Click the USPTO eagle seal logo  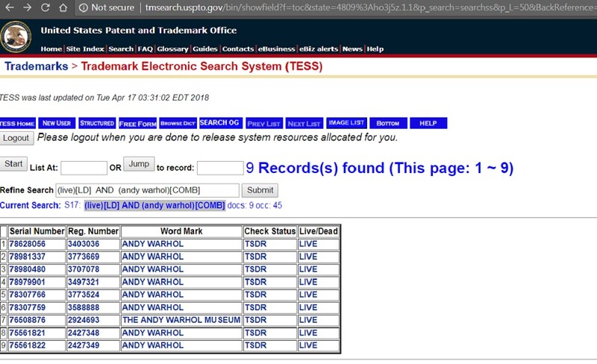click(16, 37)
